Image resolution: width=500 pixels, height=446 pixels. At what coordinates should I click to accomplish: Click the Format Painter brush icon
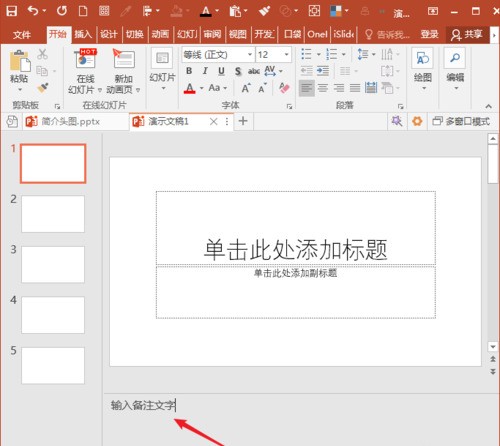pos(43,88)
